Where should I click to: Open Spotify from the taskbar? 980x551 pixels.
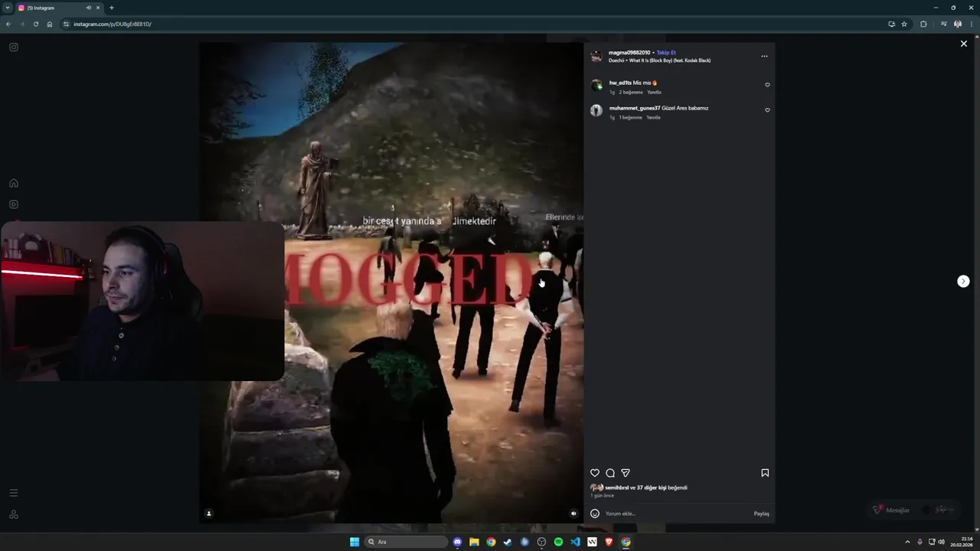click(x=558, y=542)
